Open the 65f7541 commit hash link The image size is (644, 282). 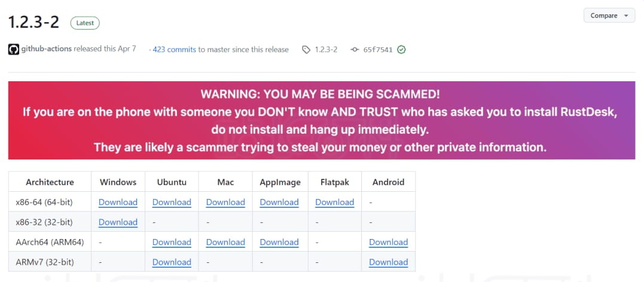(378, 50)
